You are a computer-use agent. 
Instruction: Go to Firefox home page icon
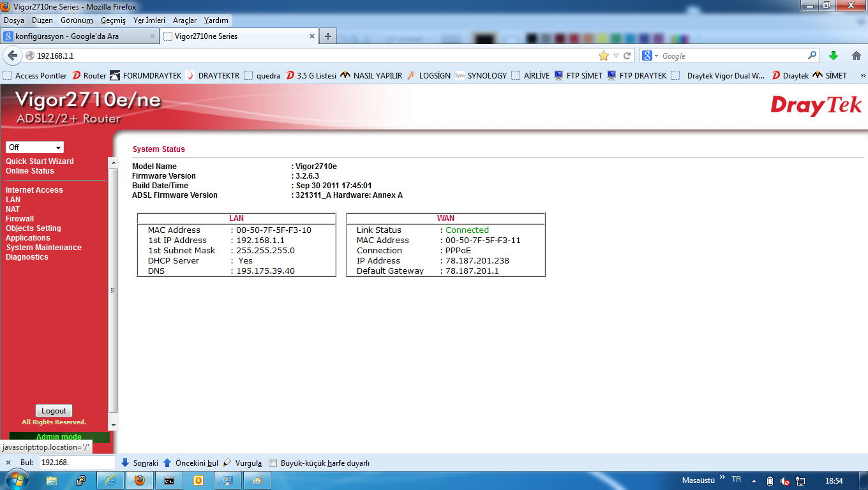click(x=857, y=56)
